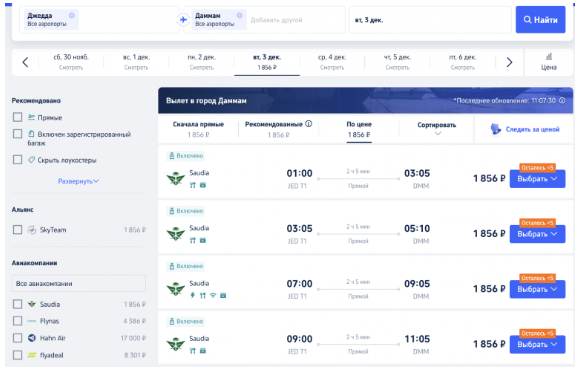The image size is (577, 372).
Task: Click Следить за ценой link
Action: click(532, 129)
